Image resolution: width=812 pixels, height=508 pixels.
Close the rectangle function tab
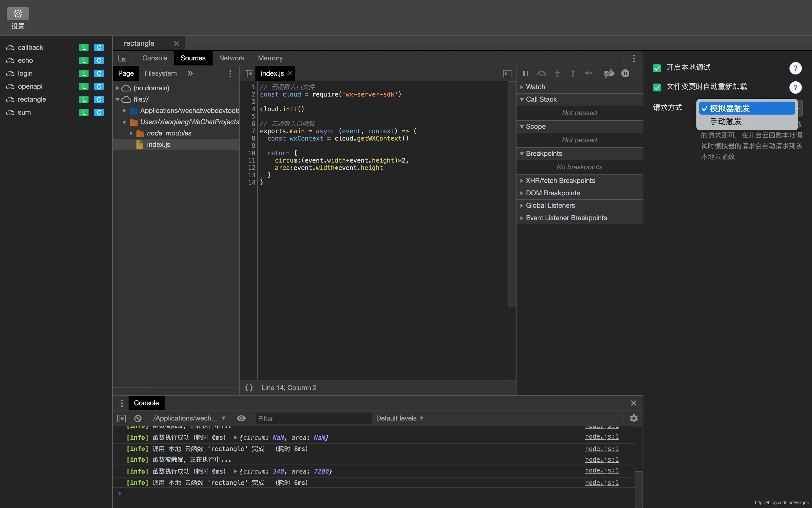click(x=176, y=44)
